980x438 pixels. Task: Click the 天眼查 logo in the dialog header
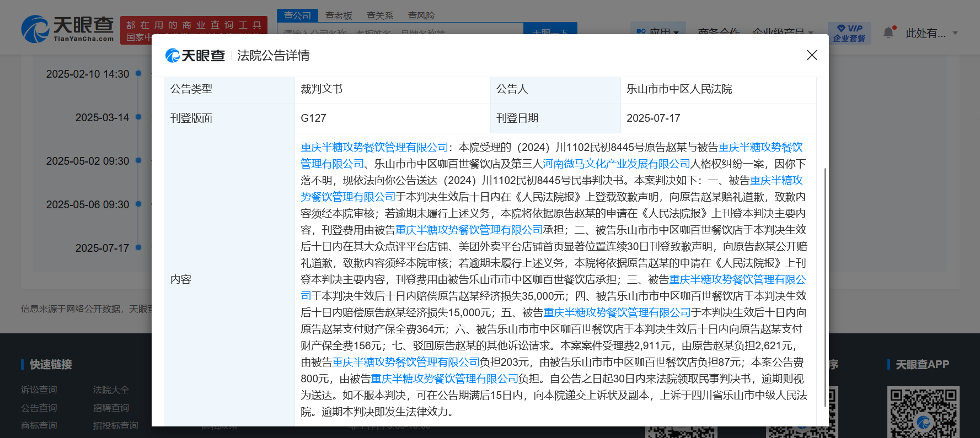pos(195,56)
